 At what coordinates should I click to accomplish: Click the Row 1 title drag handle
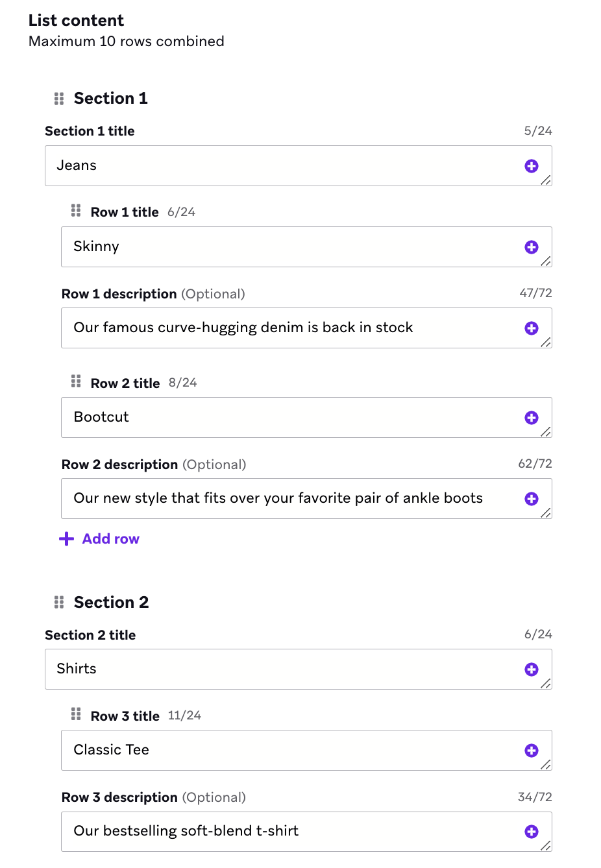pyautogui.click(x=76, y=211)
